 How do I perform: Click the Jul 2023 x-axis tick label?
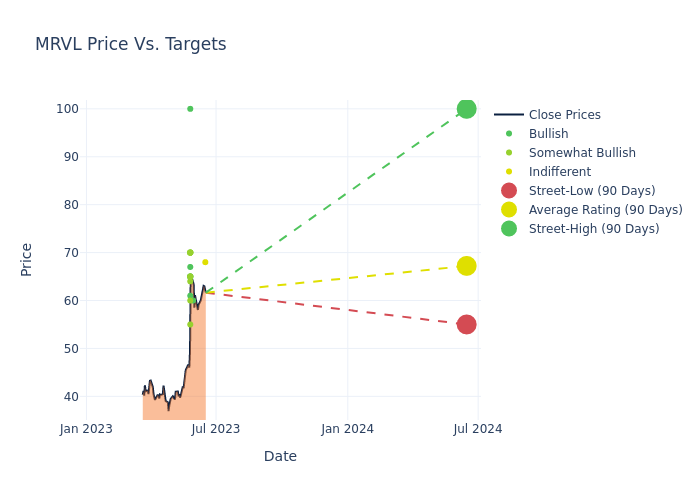[216, 429]
